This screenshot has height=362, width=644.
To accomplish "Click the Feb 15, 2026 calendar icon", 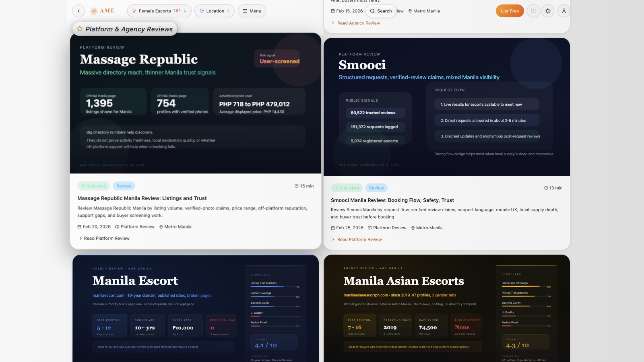I will (x=333, y=11).
